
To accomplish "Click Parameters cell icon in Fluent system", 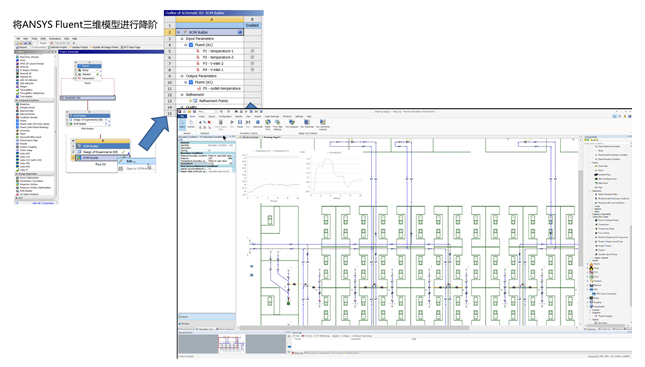I will (x=79, y=78).
